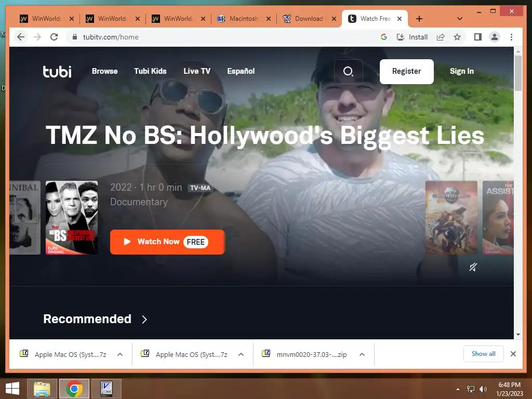Click browser forward arrow

click(37, 37)
